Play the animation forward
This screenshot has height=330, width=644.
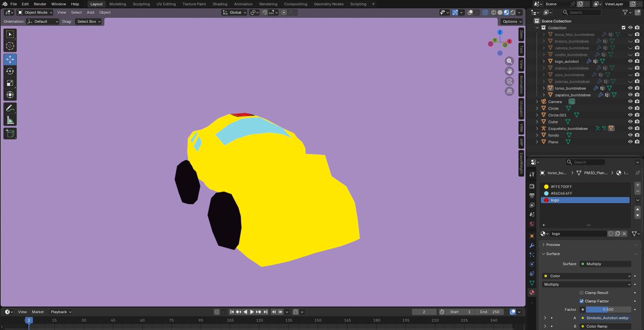click(x=252, y=312)
